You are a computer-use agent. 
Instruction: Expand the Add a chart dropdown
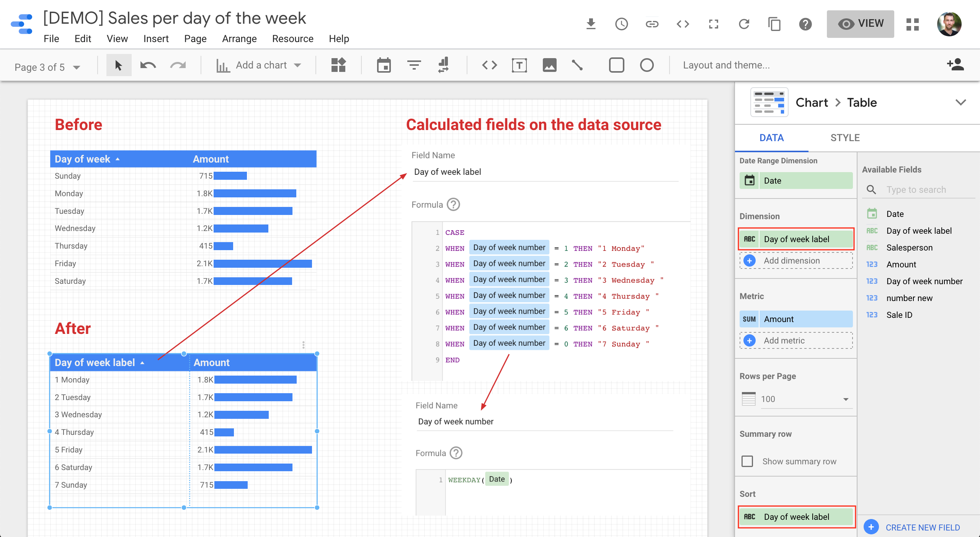click(x=297, y=65)
